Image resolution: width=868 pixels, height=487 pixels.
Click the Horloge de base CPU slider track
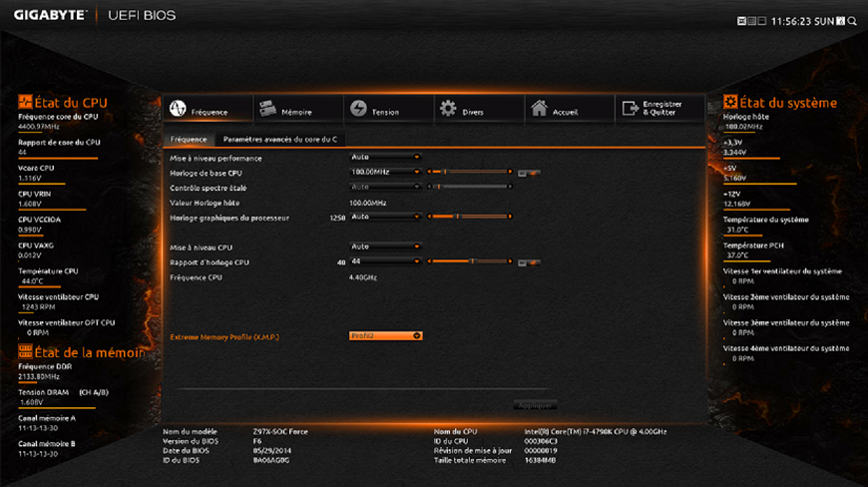tap(470, 172)
